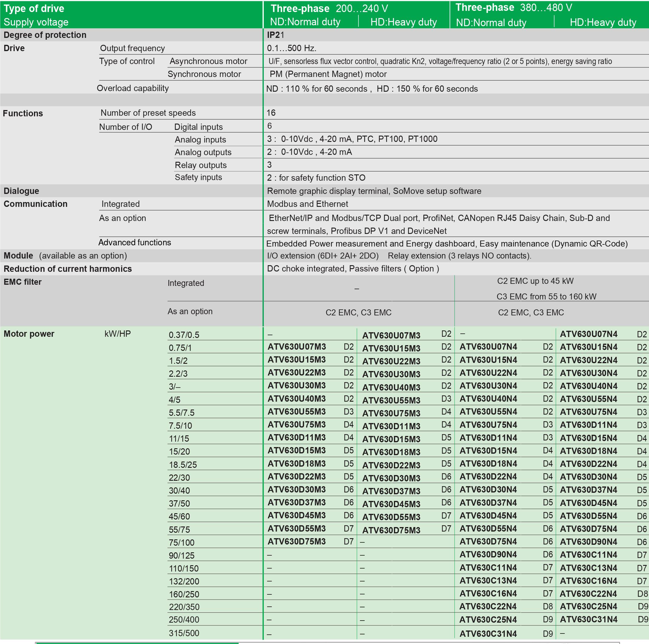Select the 'Relay outputs' label
The image size is (649, 644).
[x=200, y=165]
